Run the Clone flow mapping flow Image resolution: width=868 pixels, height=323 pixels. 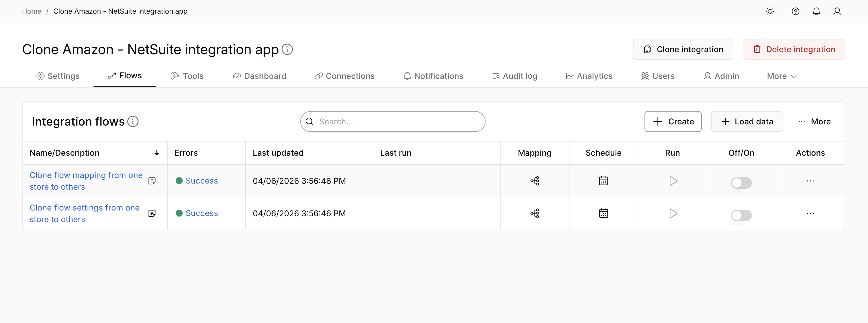673,181
